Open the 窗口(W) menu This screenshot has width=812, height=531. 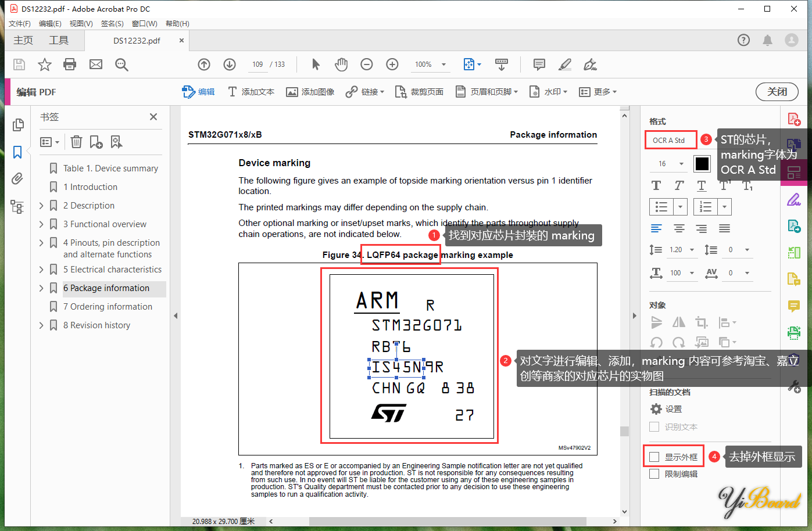145,24
